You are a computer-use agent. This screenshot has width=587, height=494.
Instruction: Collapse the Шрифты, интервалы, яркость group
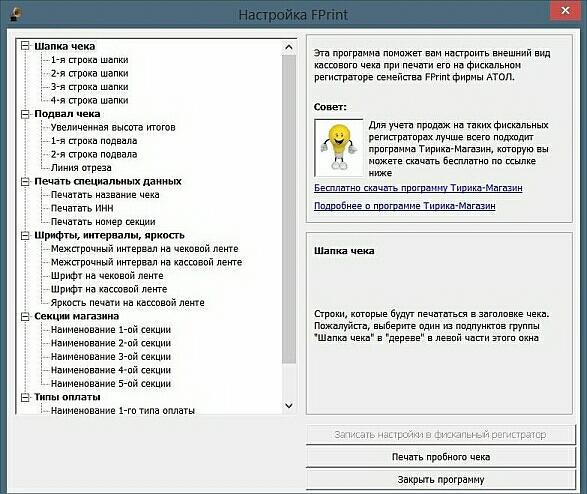point(25,235)
